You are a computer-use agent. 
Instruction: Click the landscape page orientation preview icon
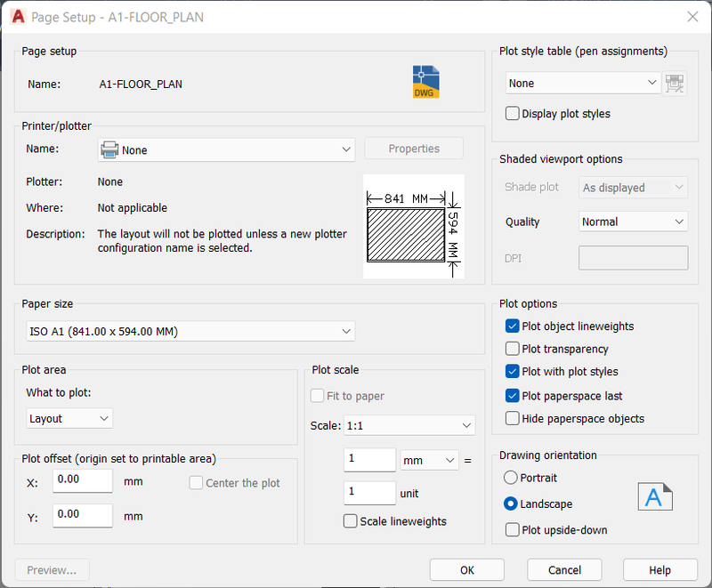655,496
